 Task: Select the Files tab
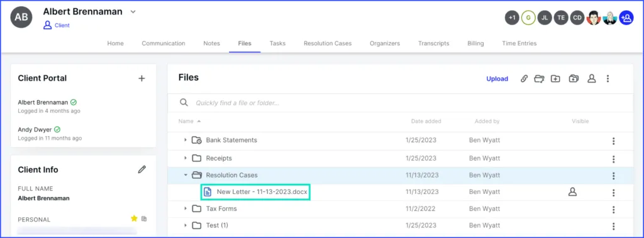pos(245,43)
